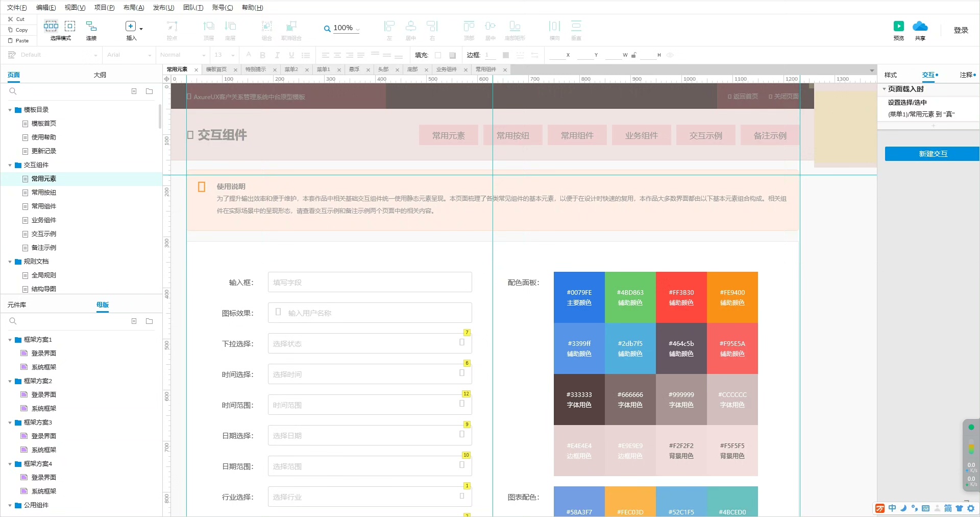Image resolution: width=980 pixels, height=517 pixels.
Task: Collapse the 模板目录 folder in pages tree
Action: (10, 110)
